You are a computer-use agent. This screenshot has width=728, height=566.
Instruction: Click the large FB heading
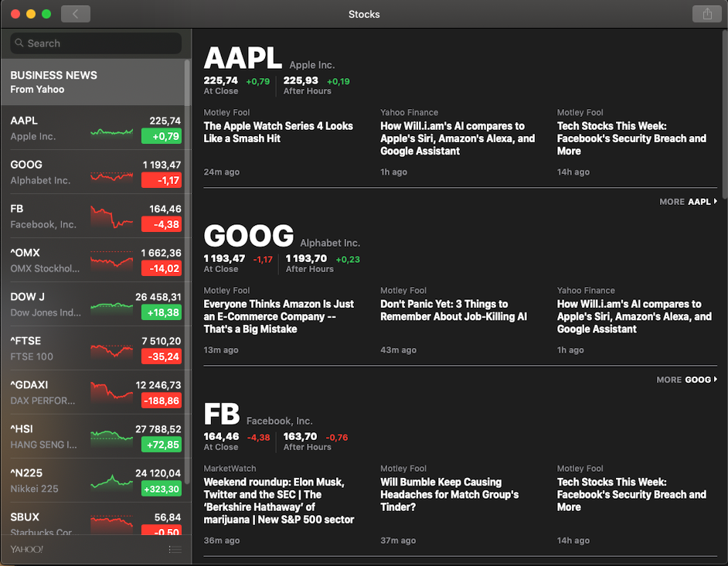[222, 414]
